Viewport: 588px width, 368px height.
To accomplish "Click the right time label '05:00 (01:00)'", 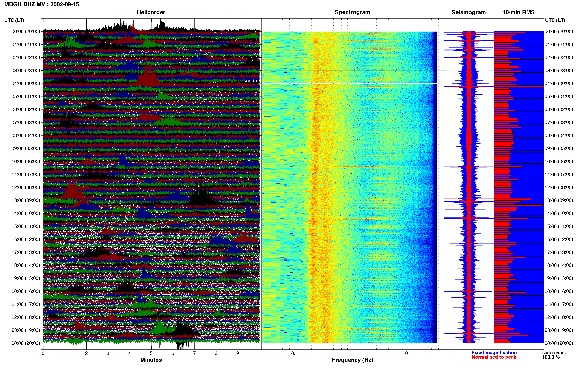I will pos(559,97).
